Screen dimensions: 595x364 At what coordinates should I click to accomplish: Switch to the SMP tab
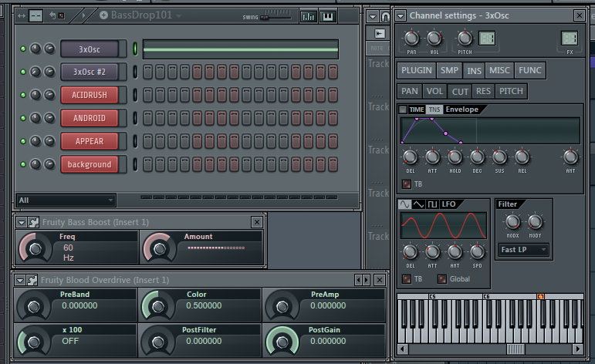coord(449,70)
